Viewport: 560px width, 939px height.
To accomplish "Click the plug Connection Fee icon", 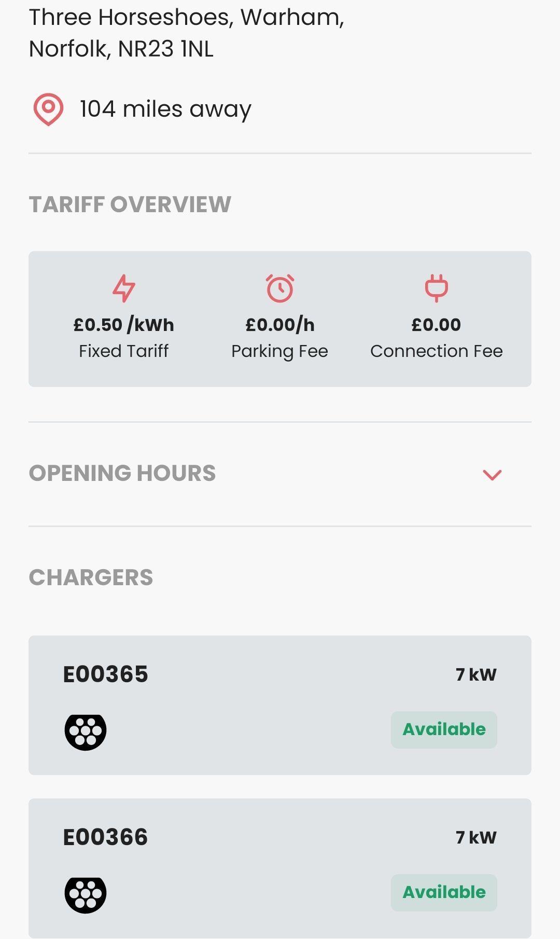I will coord(437,288).
